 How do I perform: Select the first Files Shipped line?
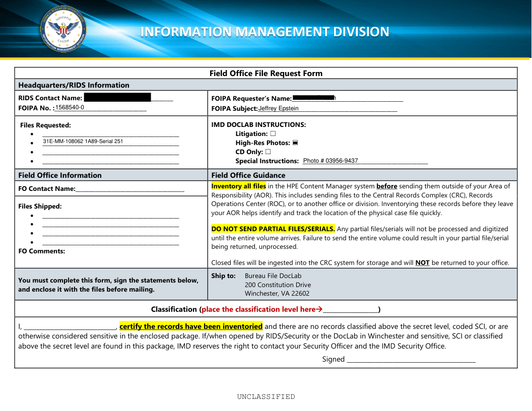(111, 215)
